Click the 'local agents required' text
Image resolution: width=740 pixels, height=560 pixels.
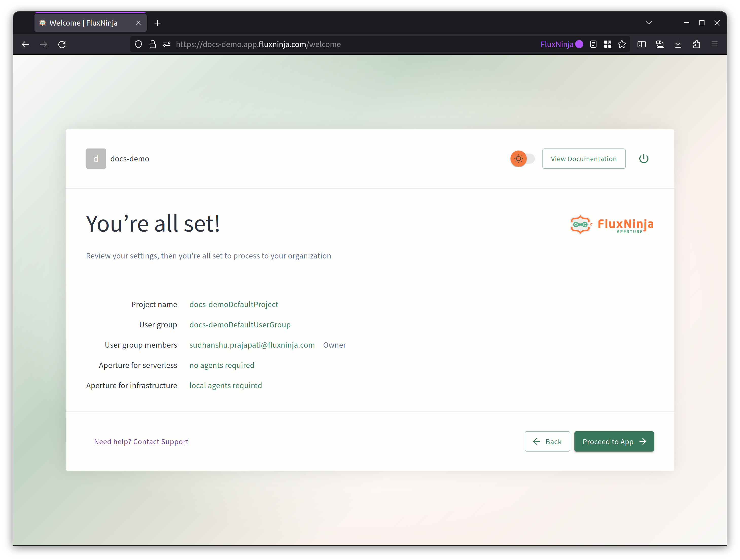225,386
